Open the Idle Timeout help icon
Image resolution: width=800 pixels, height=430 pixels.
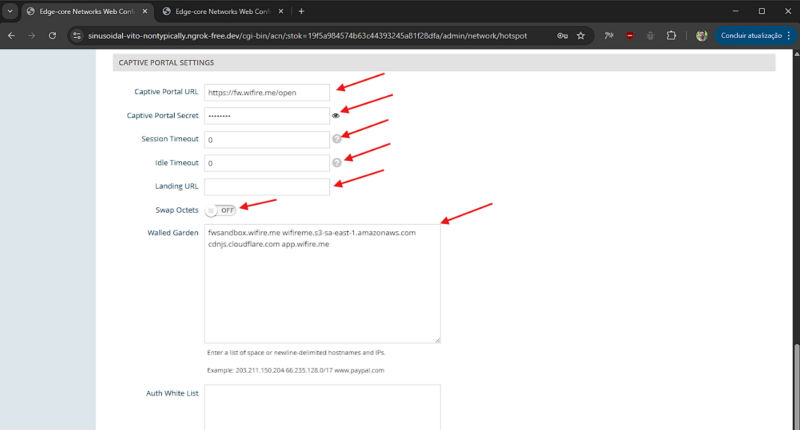coord(337,163)
